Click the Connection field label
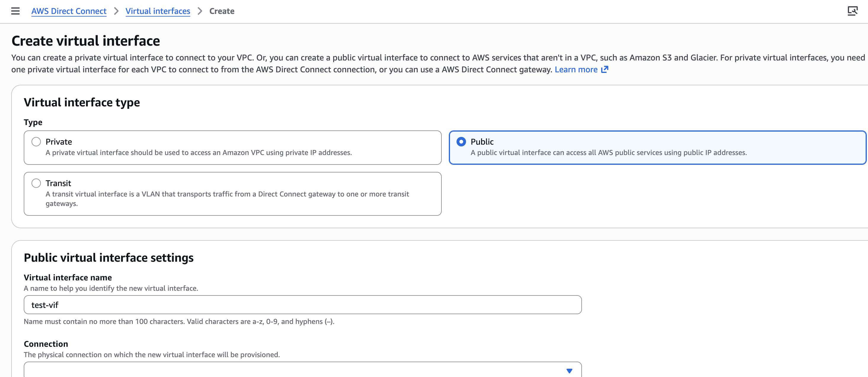 (x=46, y=344)
